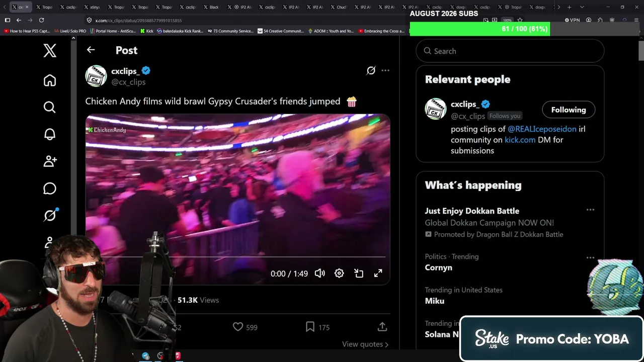Open View quotes link

[365, 344]
